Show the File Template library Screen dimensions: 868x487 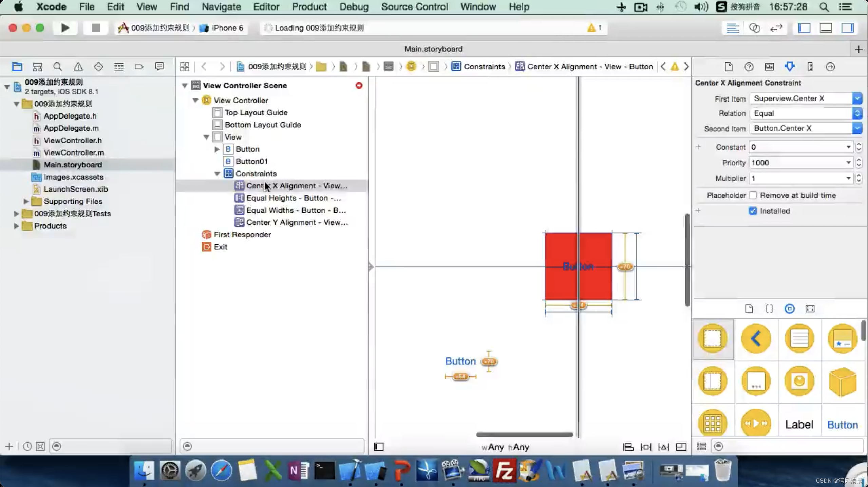coord(749,309)
